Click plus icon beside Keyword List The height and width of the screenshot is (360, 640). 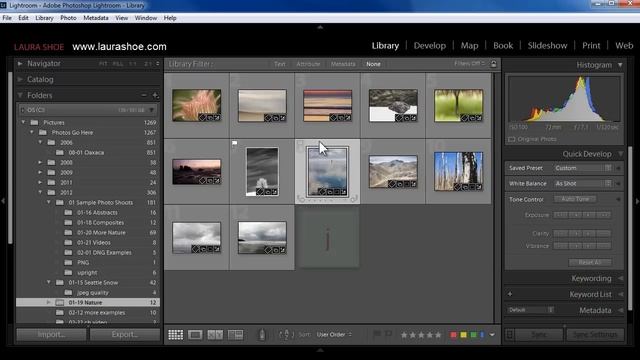(510, 294)
